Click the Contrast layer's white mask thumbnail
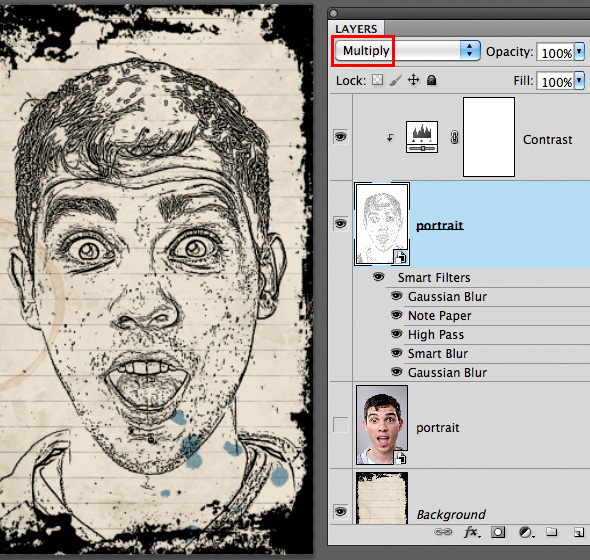The image size is (590, 560). click(x=489, y=137)
